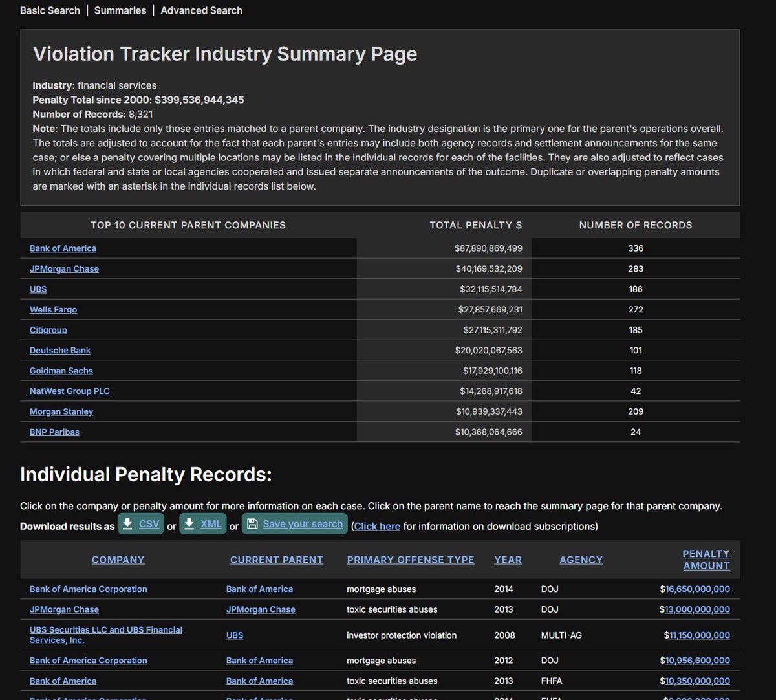Select Citigroup total $27,115,311,792
The width and height of the screenshot is (776, 700).
pos(493,330)
